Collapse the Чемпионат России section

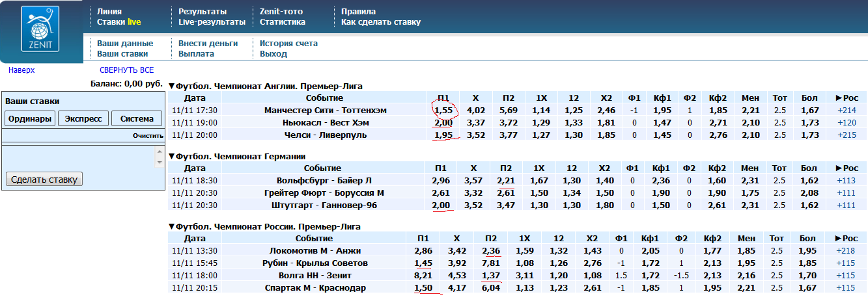172,227
